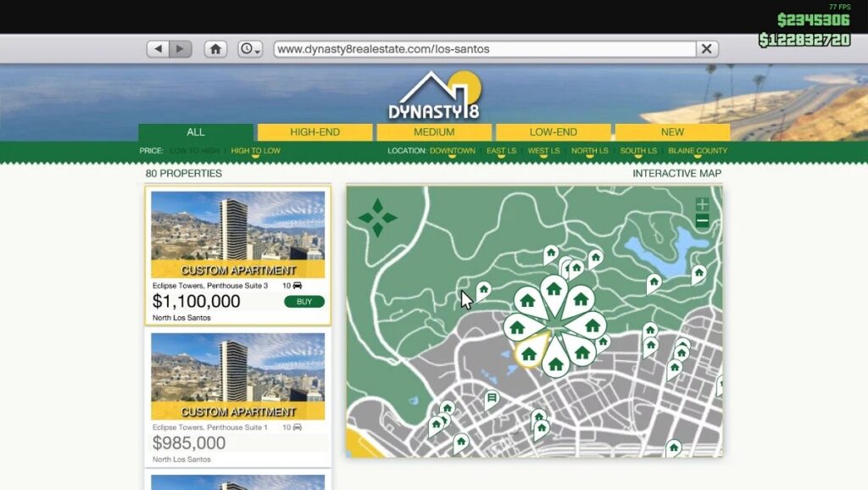Screen dimensions: 868x490
Task: Open Penthouse Suite 3 property photo
Action: coord(238,234)
